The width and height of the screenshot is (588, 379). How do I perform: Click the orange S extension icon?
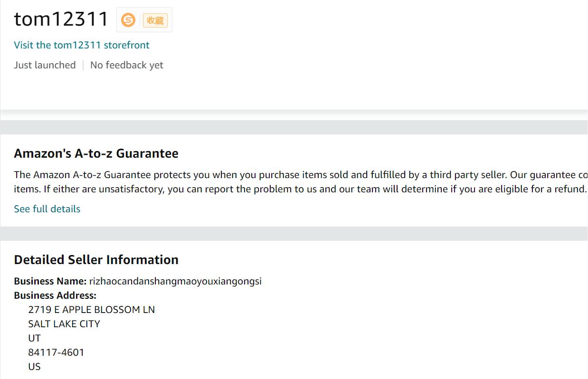[x=128, y=20]
